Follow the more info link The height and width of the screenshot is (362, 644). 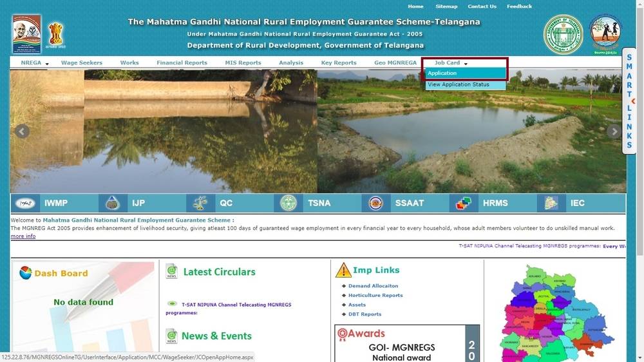pos(23,236)
